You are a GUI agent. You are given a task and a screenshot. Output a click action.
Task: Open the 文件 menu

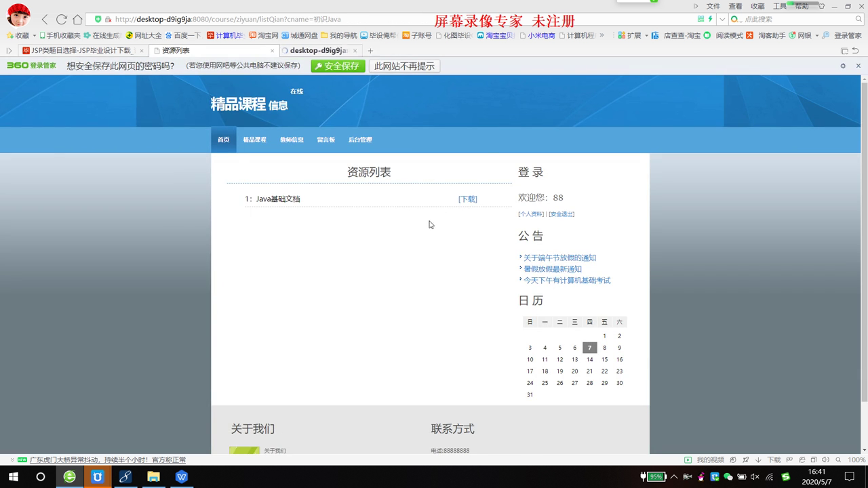click(713, 6)
